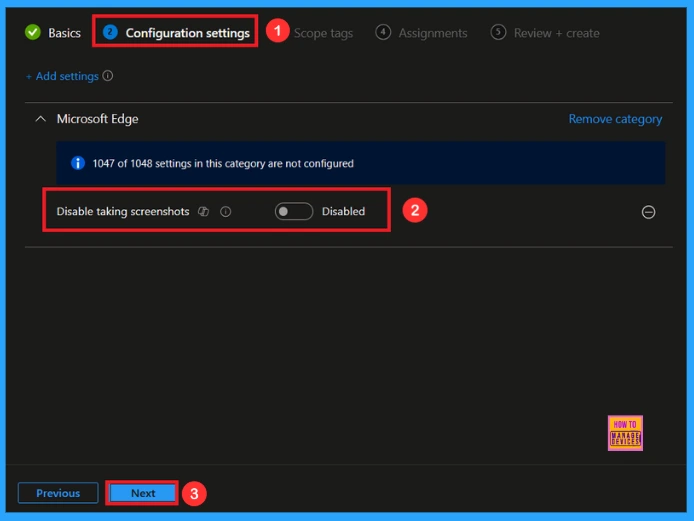
Task: Click the 1047 of 1048 settings message
Action: (223, 163)
